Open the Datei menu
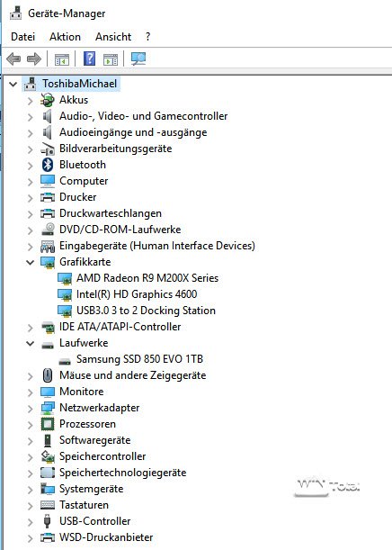Screen dimensions: 392x550 (x=23, y=37)
